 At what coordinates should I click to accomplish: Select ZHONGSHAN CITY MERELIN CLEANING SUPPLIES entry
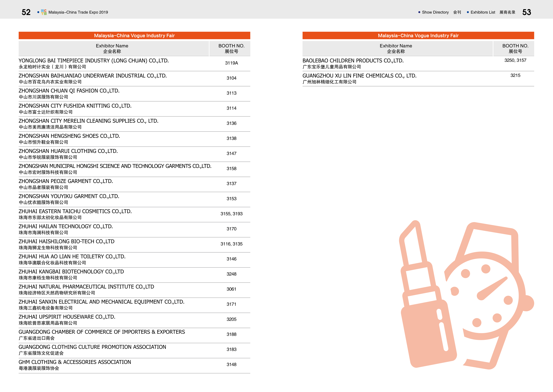pos(89,124)
